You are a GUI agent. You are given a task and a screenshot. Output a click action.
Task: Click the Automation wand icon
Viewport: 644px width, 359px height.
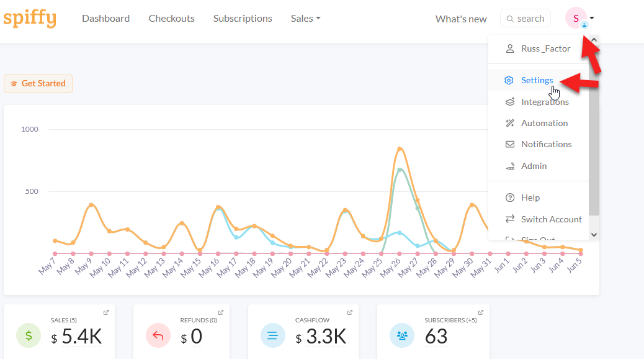click(510, 123)
